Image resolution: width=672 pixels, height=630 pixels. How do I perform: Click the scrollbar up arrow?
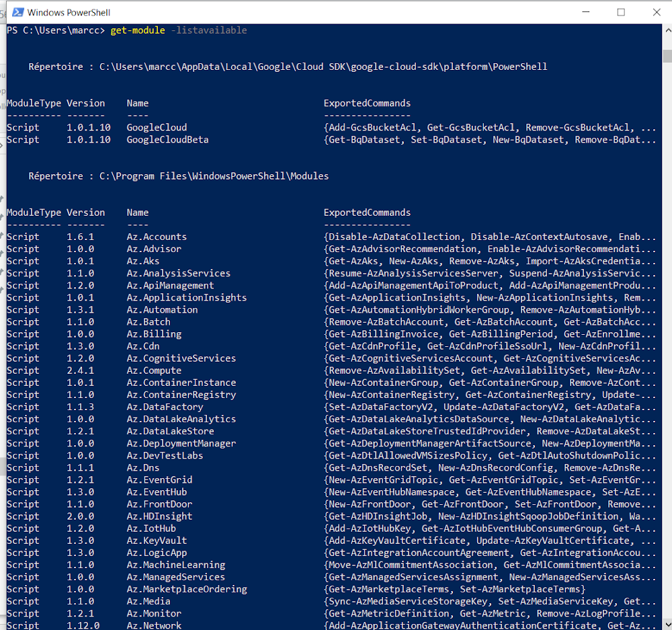(667, 29)
